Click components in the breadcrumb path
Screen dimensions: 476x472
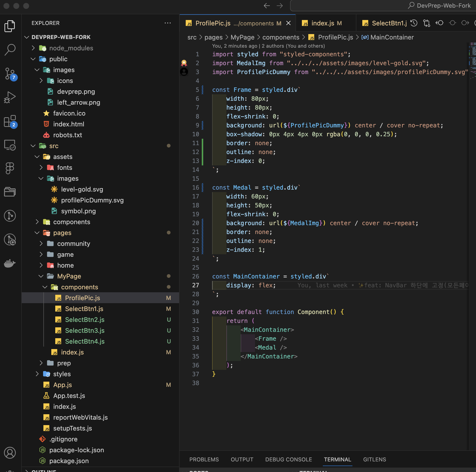[x=281, y=37]
